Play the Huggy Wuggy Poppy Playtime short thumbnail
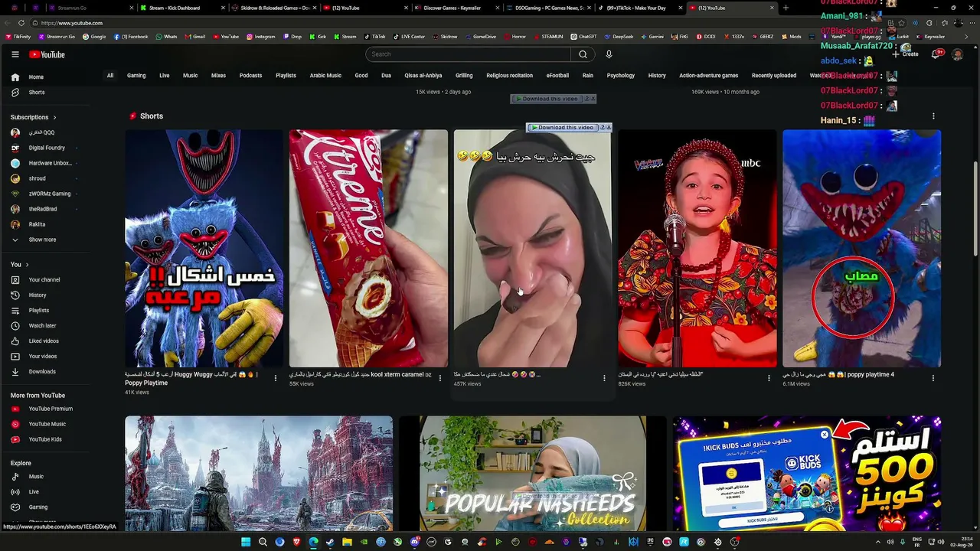The width and height of the screenshot is (980, 551). 204,249
